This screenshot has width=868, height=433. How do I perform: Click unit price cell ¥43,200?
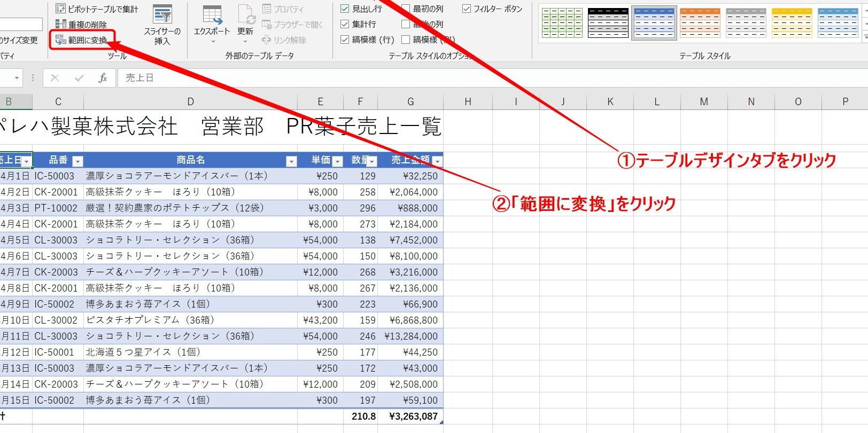tap(320, 320)
